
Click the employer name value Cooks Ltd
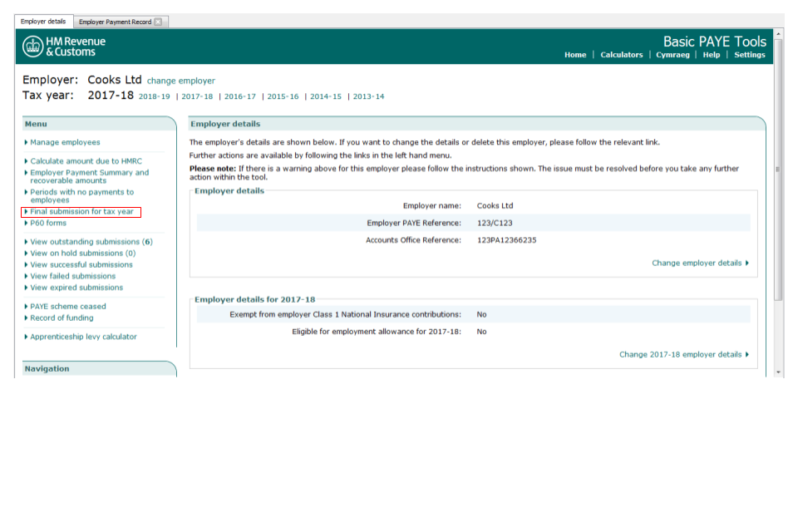pyautogui.click(x=495, y=206)
